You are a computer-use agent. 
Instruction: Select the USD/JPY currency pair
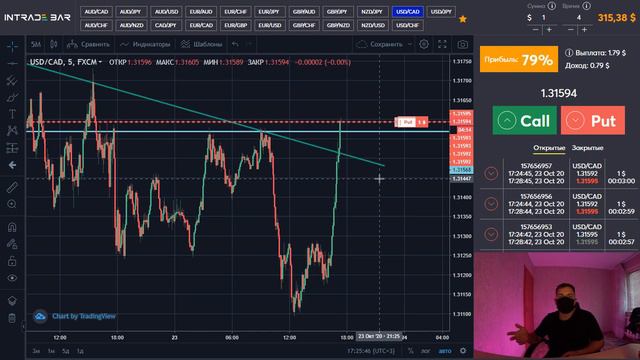[442, 12]
